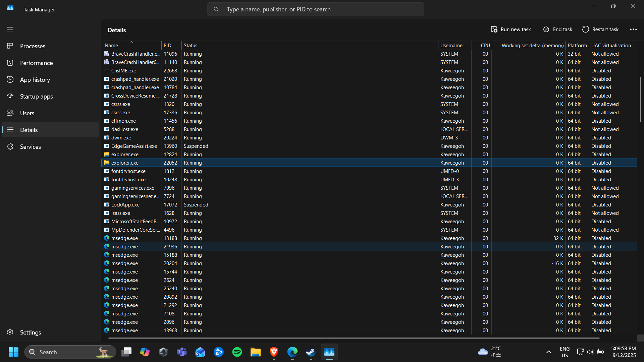
Task: Open the Processes page icon
Action: 10,46
